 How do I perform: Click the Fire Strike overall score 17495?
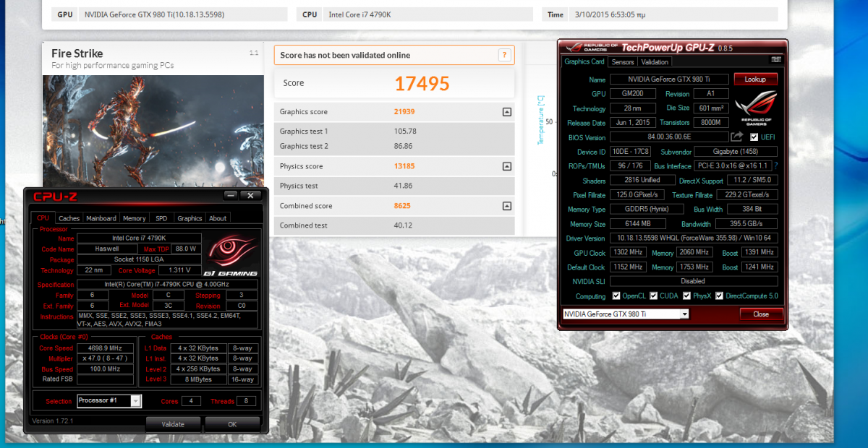pos(422,83)
